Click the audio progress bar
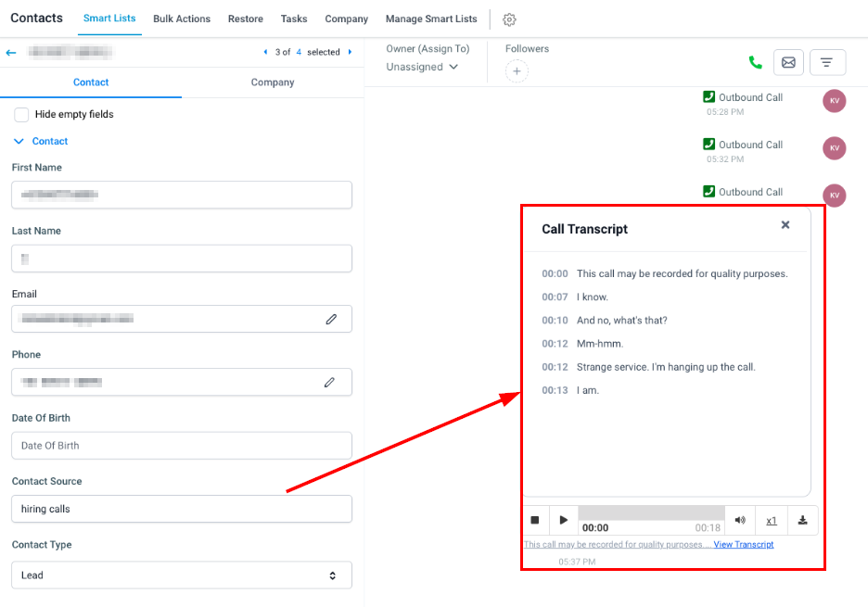Image resolution: width=868 pixels, height=607 pixels. (x=651, y=513)
